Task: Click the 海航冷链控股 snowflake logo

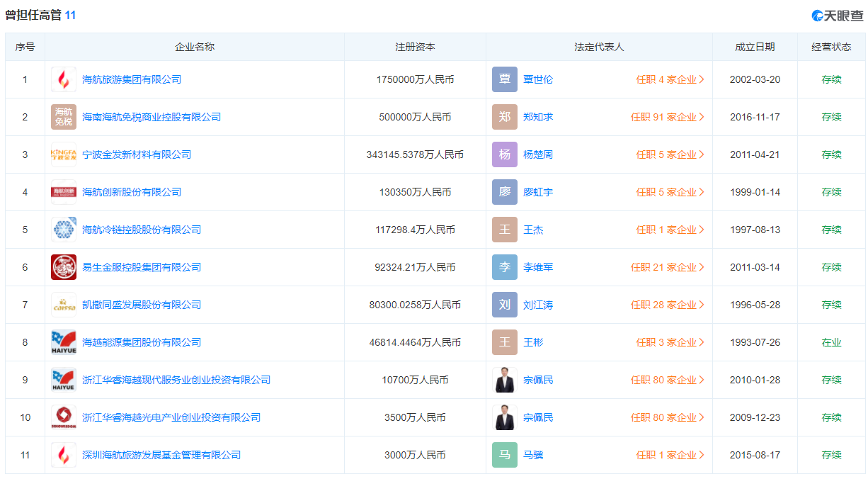Action: [x=64, y=230]
